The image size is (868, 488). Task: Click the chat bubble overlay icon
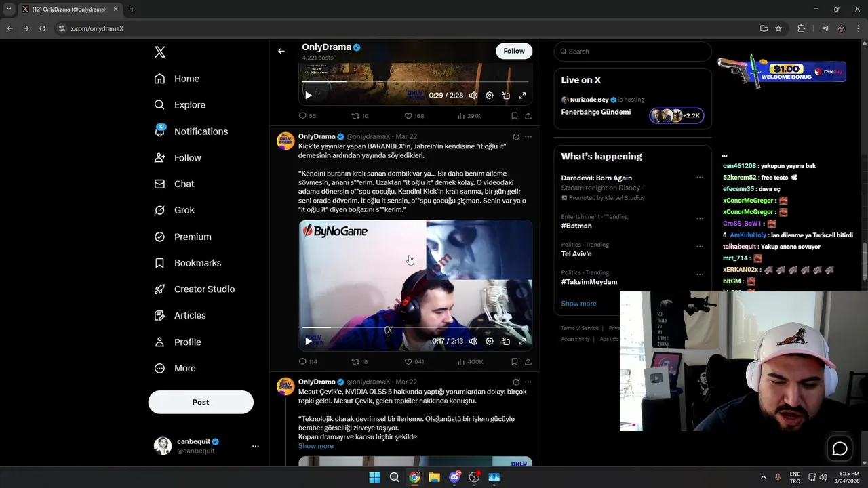click(840, 449)
